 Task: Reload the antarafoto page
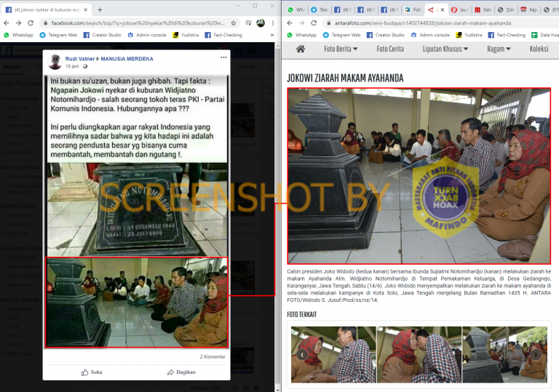click(314, 23)
